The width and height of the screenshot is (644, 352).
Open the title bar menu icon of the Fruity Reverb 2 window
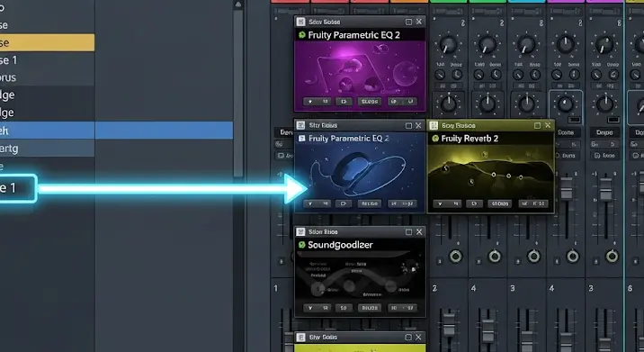pyautogui.click(x=434, y=125)
